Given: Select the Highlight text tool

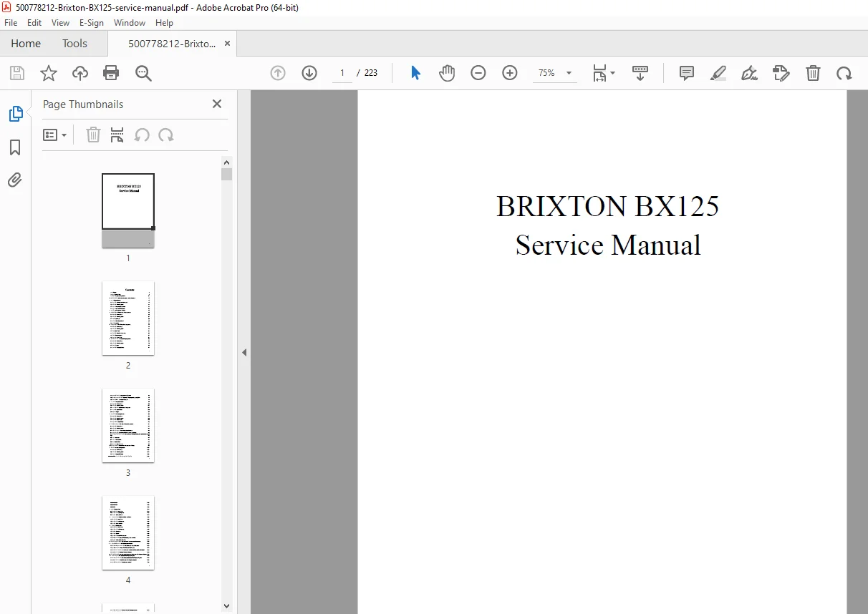Looking at the screenshot, I should (x=718, y=73).
